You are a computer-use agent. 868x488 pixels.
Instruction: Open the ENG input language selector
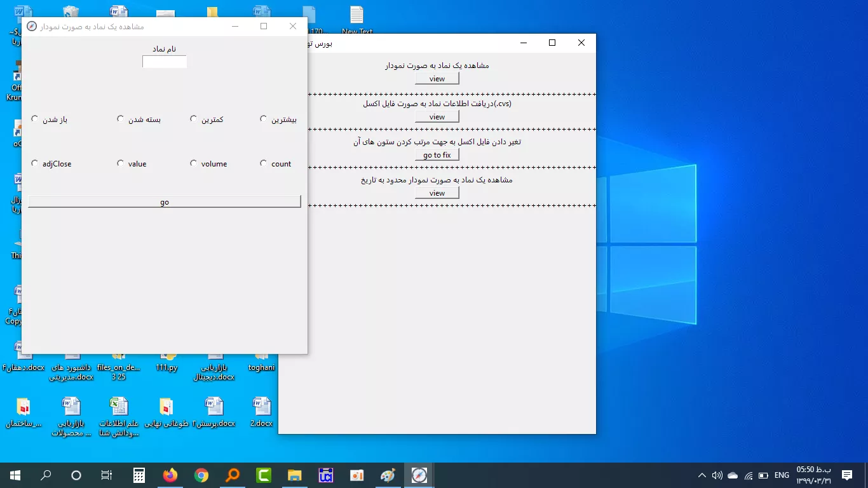782,475
